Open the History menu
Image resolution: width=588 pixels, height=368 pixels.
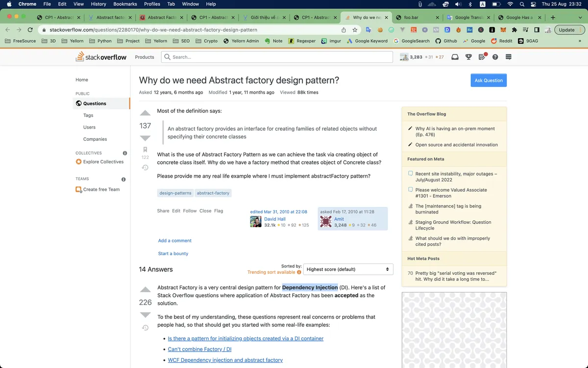click(98, 4)
